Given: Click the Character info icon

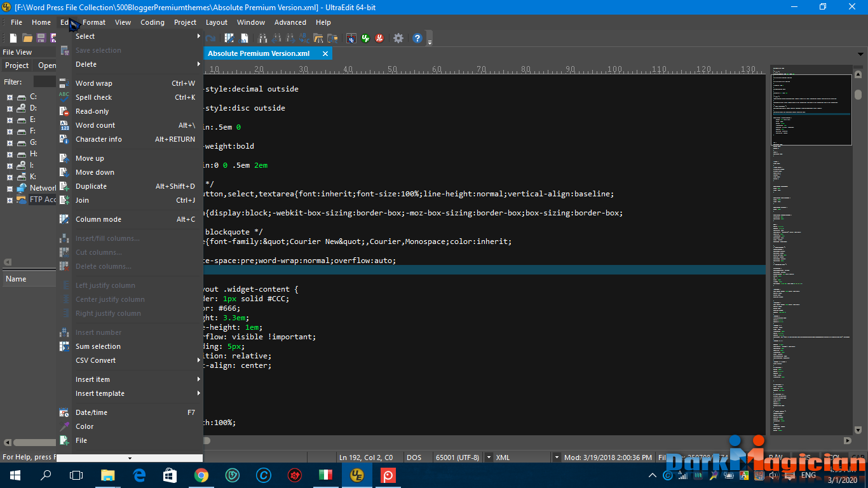Looking at the screenshot, I should click(64, 139).
